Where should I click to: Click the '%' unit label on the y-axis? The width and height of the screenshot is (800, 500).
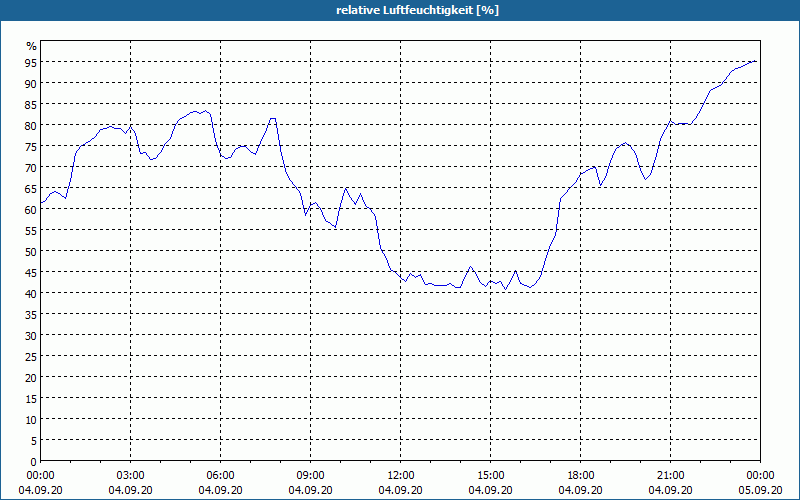32,46
